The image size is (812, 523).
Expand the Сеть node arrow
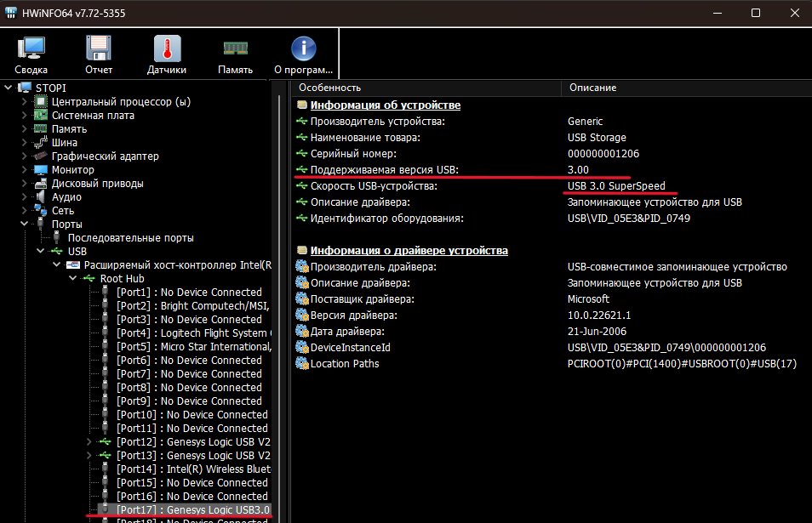25,210
